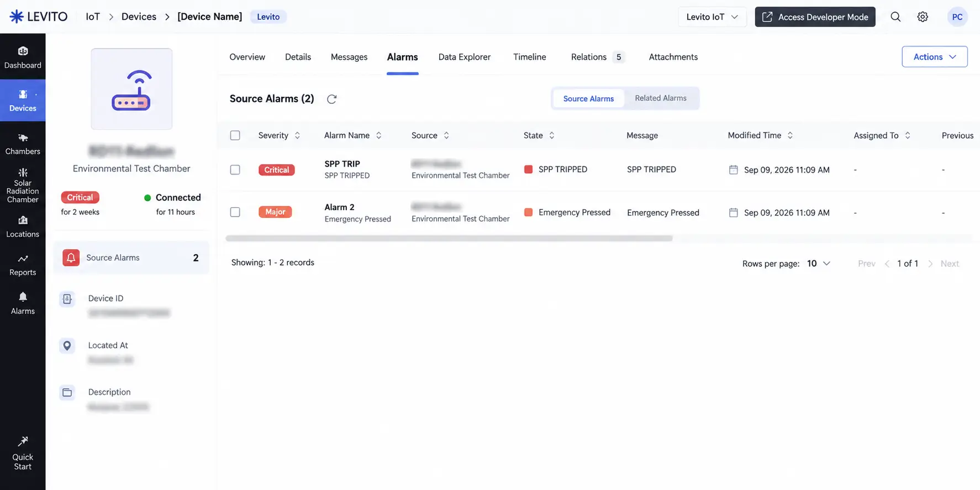Go to IoT breadcrumb

pos(93,17)
